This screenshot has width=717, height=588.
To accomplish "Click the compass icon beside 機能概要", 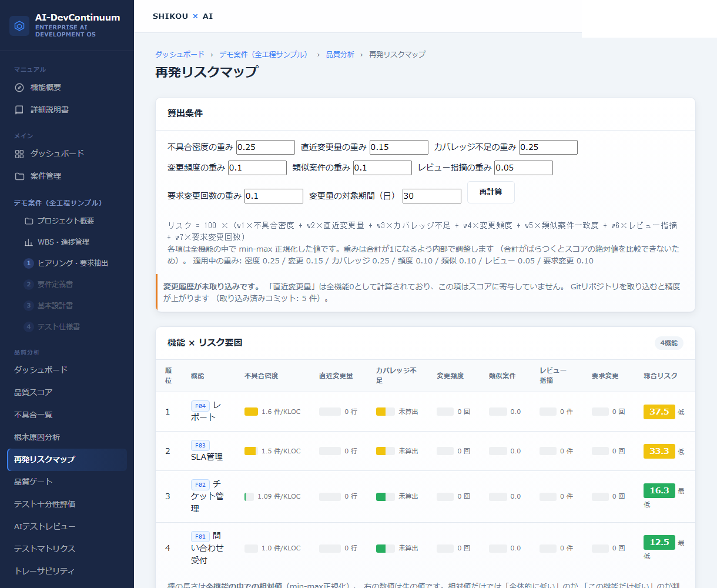I will point(19,88).
